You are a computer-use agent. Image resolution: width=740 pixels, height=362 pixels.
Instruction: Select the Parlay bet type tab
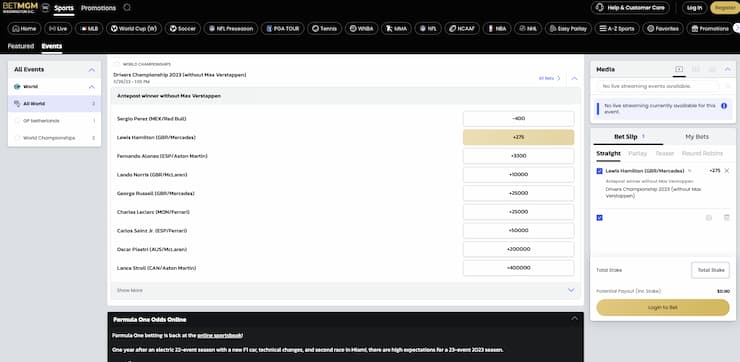(x=638, y=153)
